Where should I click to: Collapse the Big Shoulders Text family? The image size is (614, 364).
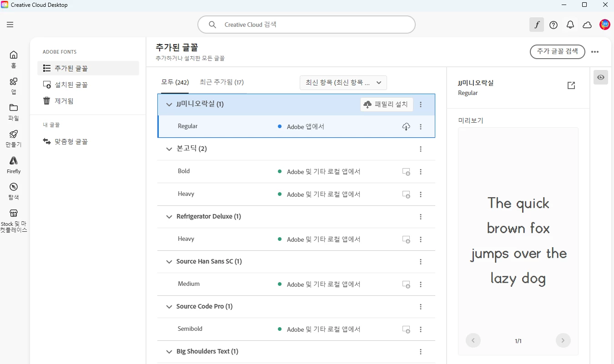(x=169, y=352)
